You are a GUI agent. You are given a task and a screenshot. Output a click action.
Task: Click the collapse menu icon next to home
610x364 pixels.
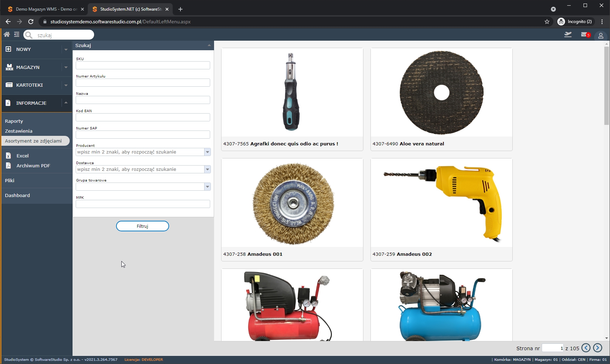click(17, 34)
